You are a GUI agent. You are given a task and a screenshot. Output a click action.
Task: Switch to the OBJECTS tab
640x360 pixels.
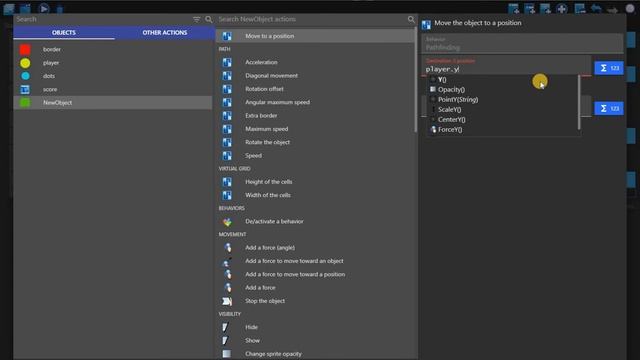64,32
